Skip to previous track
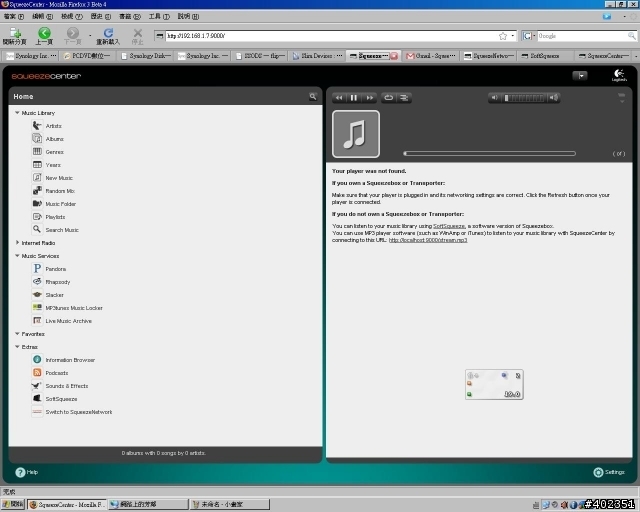 click(339, 98)
